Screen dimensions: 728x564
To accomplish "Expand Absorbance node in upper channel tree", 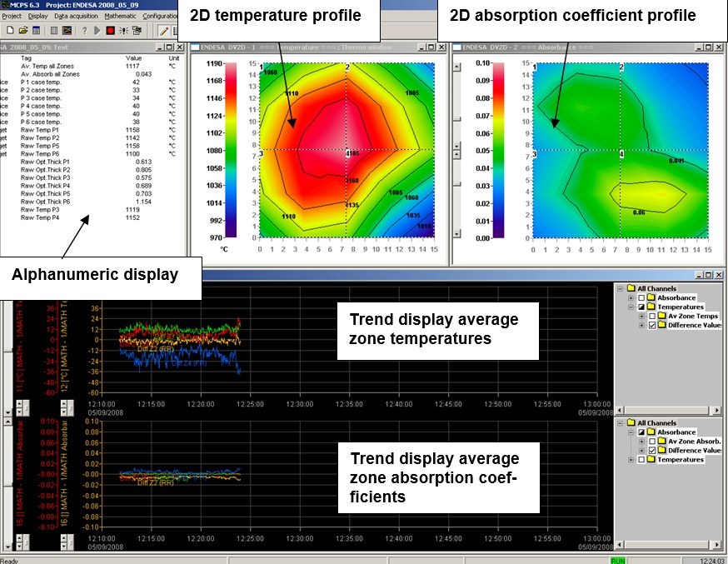I will tap(631, 297).
